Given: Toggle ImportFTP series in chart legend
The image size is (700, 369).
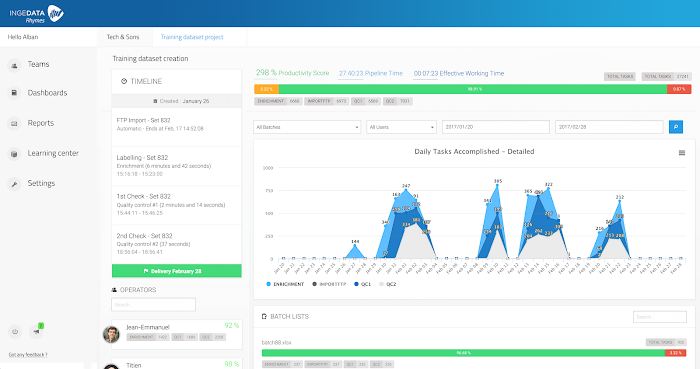Looking at the screenshot, I should [x=329, y=284].
